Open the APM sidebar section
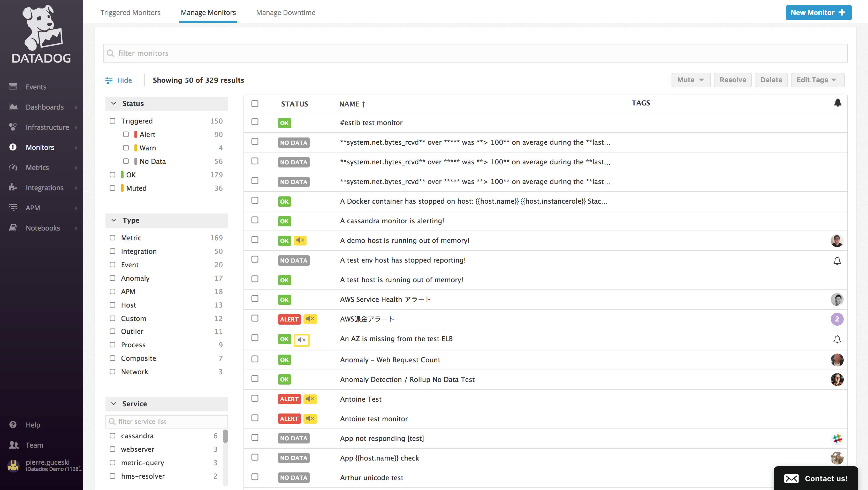Viewport: 868px width, 490px height. [x=33, y=208]
